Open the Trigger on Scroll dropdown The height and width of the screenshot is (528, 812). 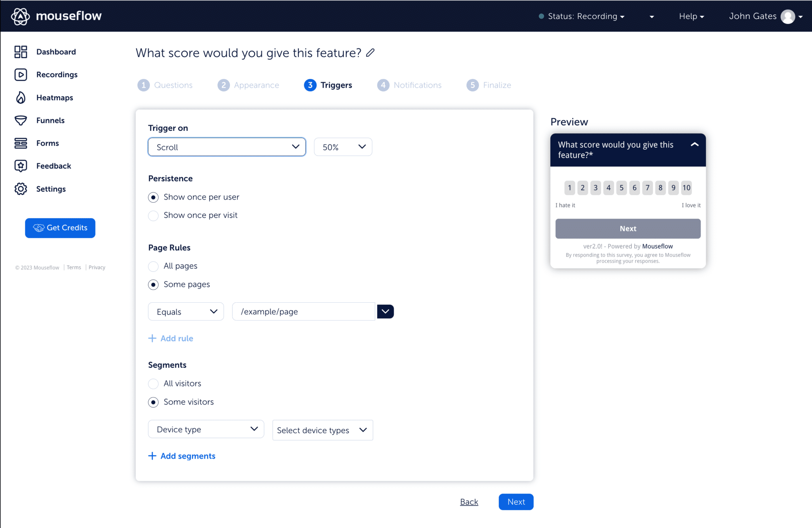click(226, 147)
